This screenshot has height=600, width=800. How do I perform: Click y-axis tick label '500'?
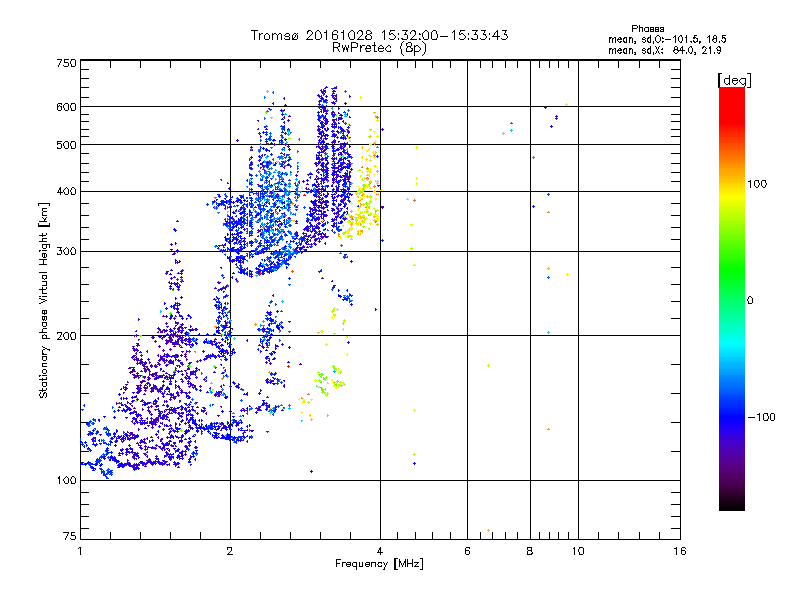pyautogui.click(x=66, y=145)
